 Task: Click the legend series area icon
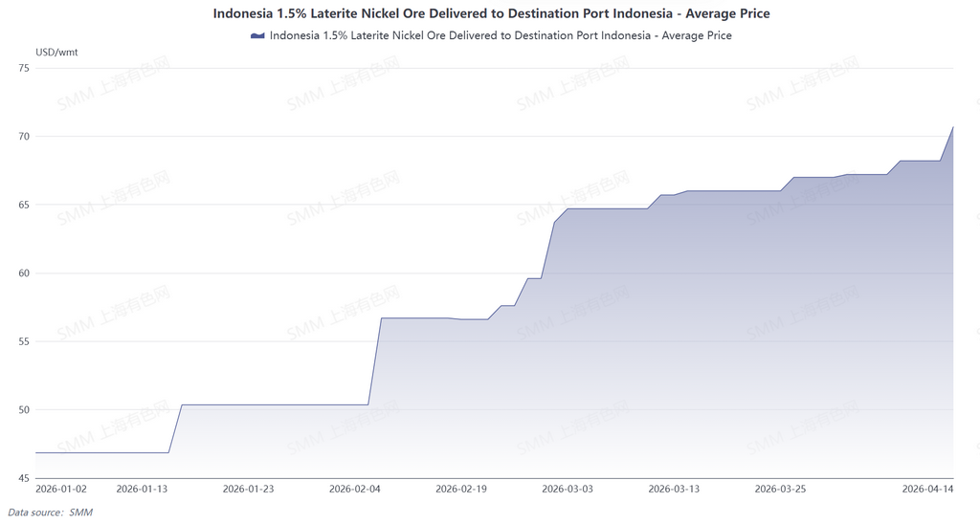[256, 35]
